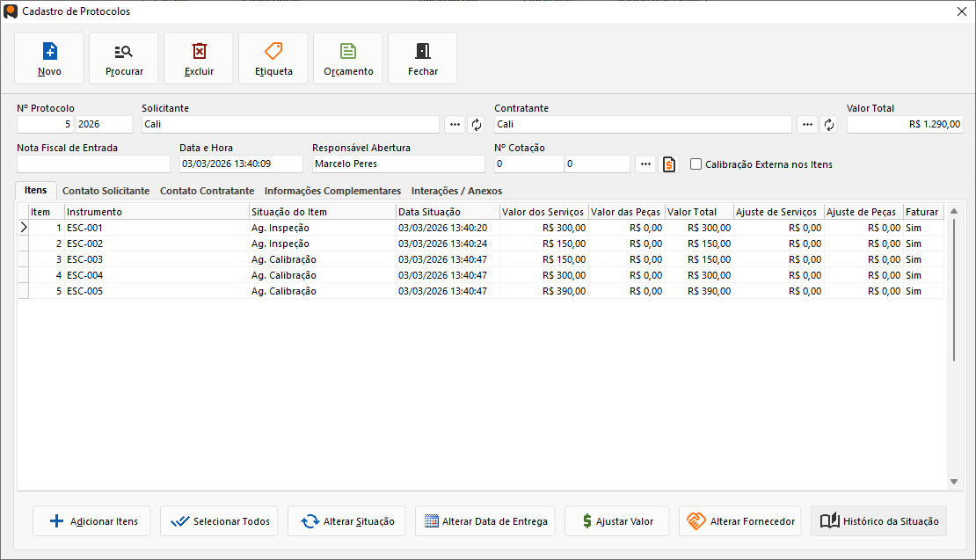Refresh the Contratante field
The width and height of the screenshot is (976, 560).
(x=828, y=125)
